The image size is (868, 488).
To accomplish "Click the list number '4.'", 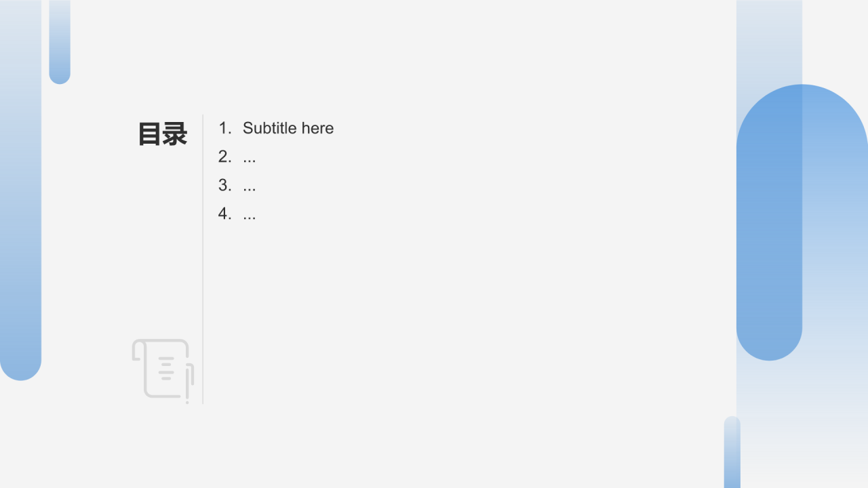I will pos(225,213).
